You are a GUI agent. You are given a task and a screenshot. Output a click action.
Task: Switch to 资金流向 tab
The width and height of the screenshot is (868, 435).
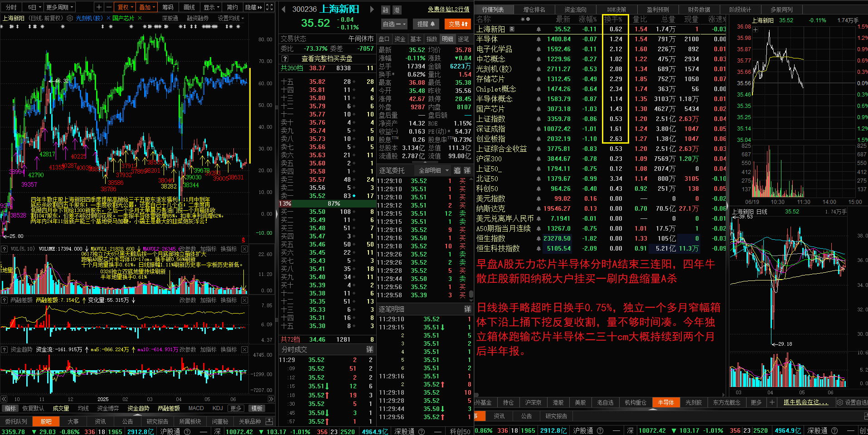tap(576, 10)
